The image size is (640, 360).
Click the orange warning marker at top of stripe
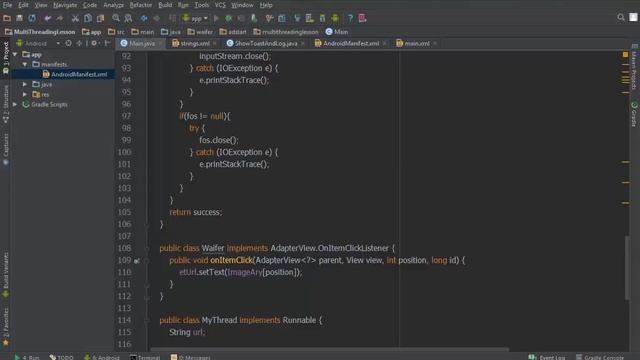pyautogui.click(x=625, y=54)
